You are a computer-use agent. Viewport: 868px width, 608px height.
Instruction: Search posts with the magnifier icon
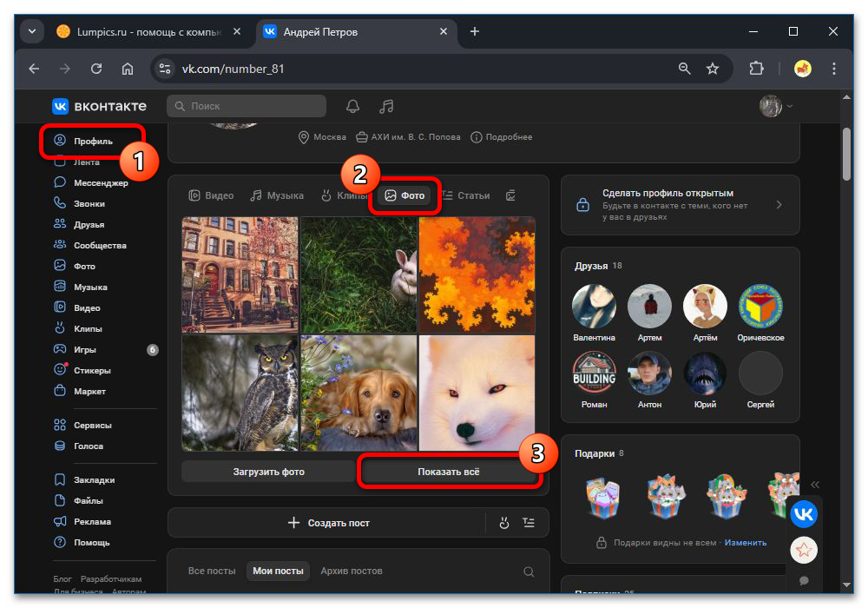tap(529, 572)
